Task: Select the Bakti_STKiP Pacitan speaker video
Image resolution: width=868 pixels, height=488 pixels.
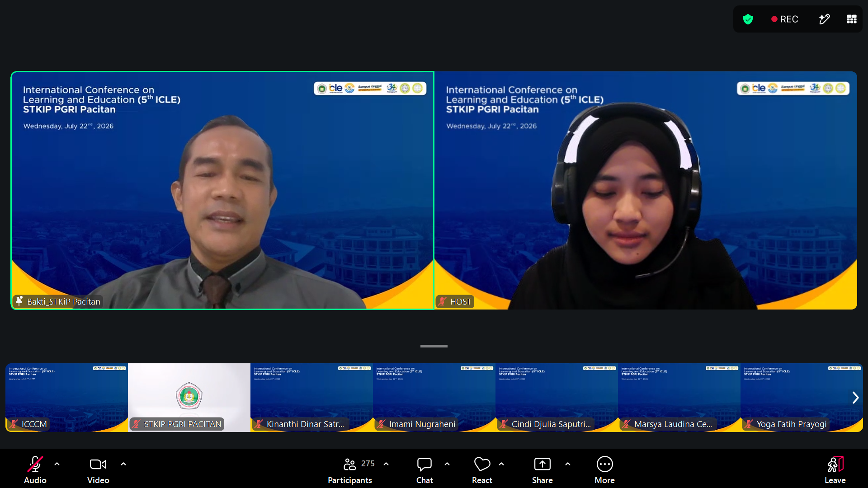Action: 222,190
